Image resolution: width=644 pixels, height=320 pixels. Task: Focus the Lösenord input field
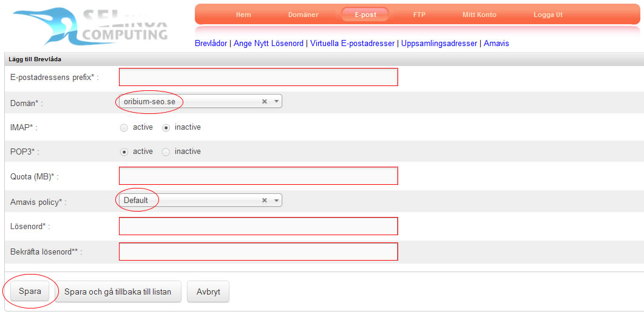point(259,226)
